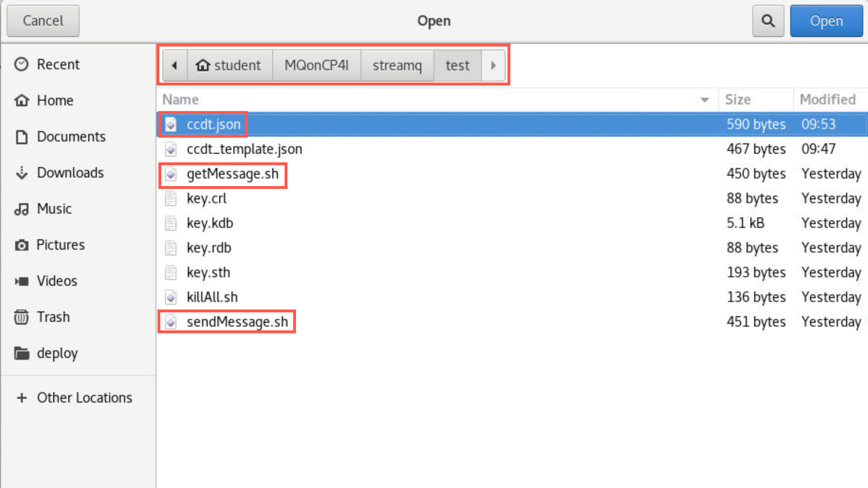Viewport: 868px width, 488px height.
Task: Jump to student home path segment
Action: pos(230,65)
